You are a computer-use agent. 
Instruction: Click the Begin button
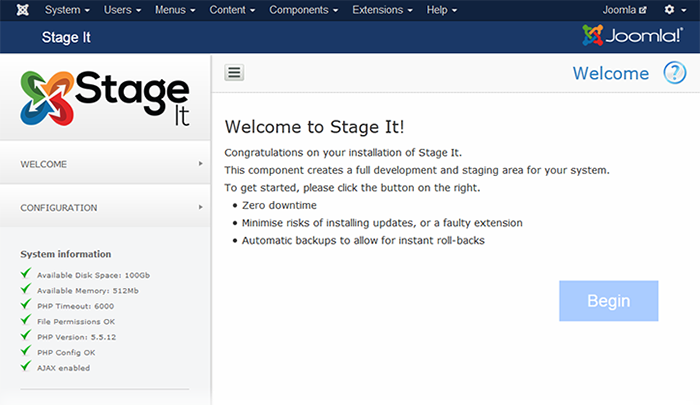(x=608, y=301)
